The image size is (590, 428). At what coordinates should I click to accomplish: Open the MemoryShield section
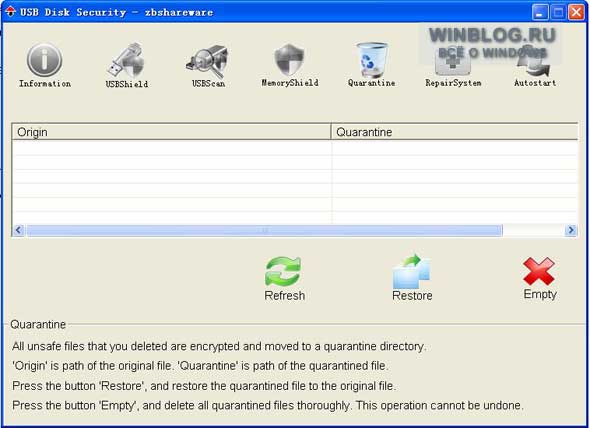click(290, 65)
